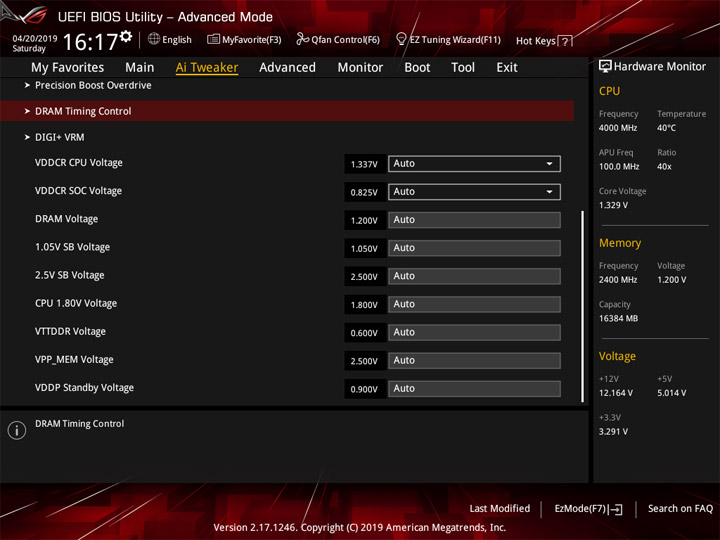Click the 40°C temperature reading
Viewport: 720px width, 540px height.
[x=666, y=128]
